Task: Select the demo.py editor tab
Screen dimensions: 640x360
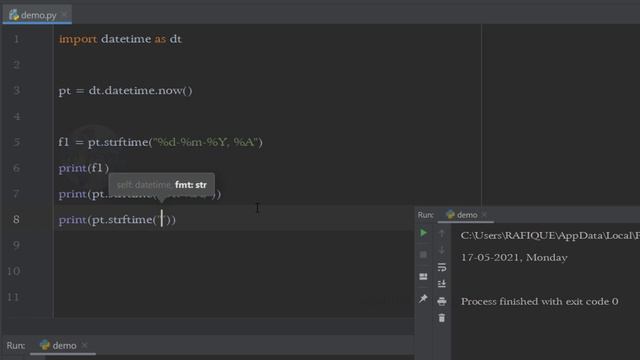Action: [x=38, y=15]
